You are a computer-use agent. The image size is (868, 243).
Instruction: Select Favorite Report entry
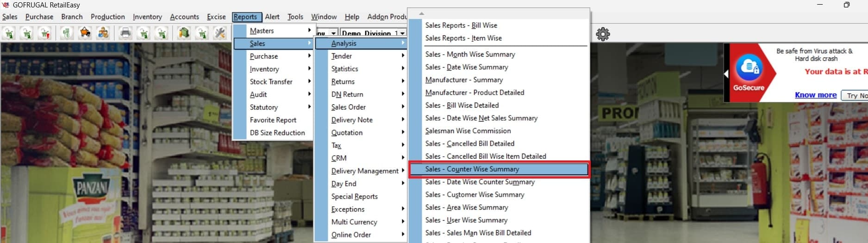(273, 120)
